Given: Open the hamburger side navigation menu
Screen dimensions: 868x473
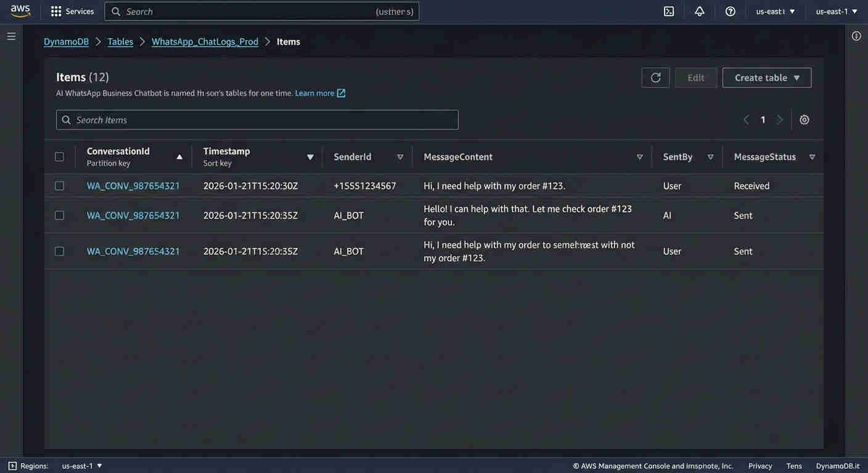Looking at the screenshot, I should point(11,36).
